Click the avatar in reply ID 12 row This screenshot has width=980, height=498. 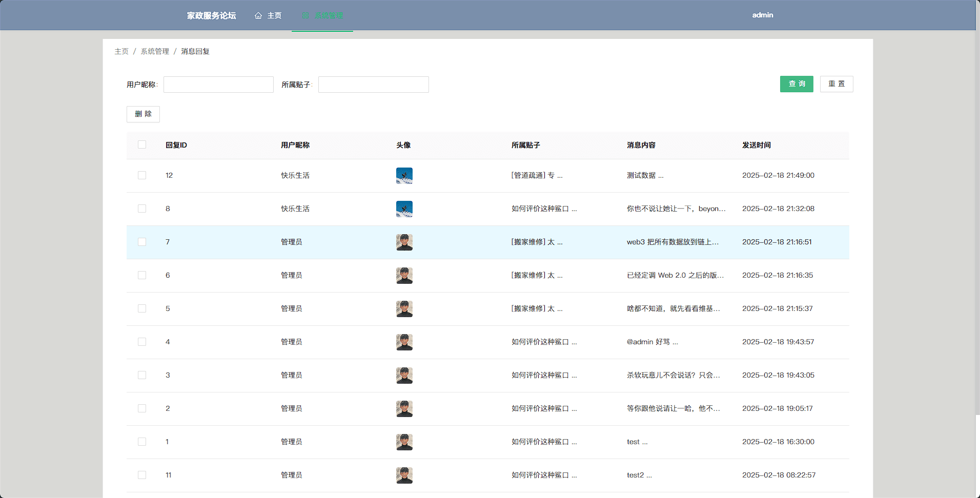[x=404, y=176]
